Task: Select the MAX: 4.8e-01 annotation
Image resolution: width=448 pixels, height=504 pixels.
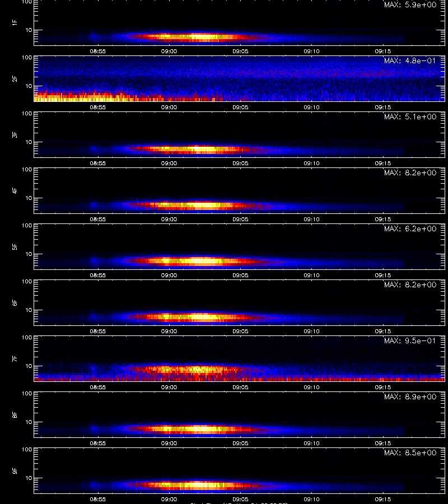Action: pos(410,60)
